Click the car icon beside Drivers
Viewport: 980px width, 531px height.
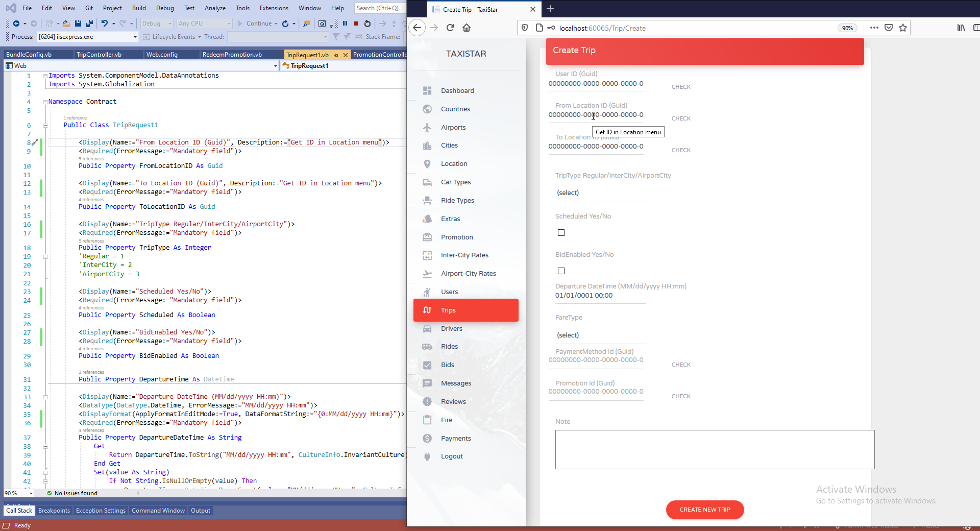(x=427, y=329)
